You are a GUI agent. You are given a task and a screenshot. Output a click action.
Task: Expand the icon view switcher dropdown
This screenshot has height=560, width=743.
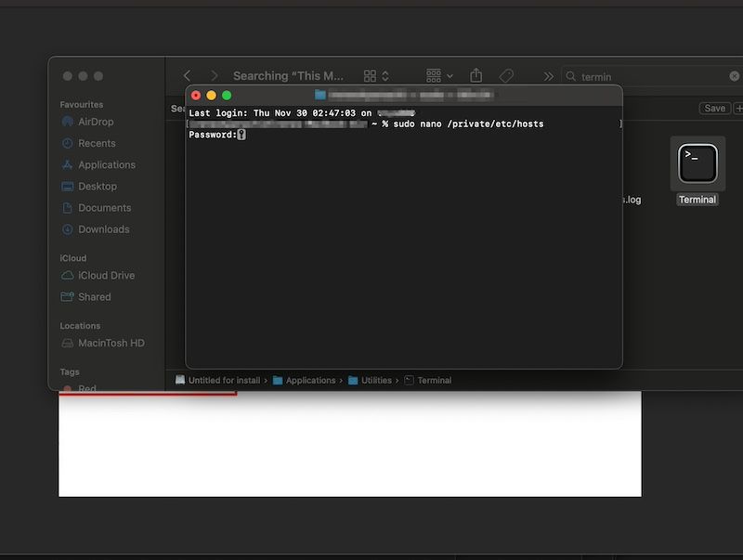click(x=376, y=76)
